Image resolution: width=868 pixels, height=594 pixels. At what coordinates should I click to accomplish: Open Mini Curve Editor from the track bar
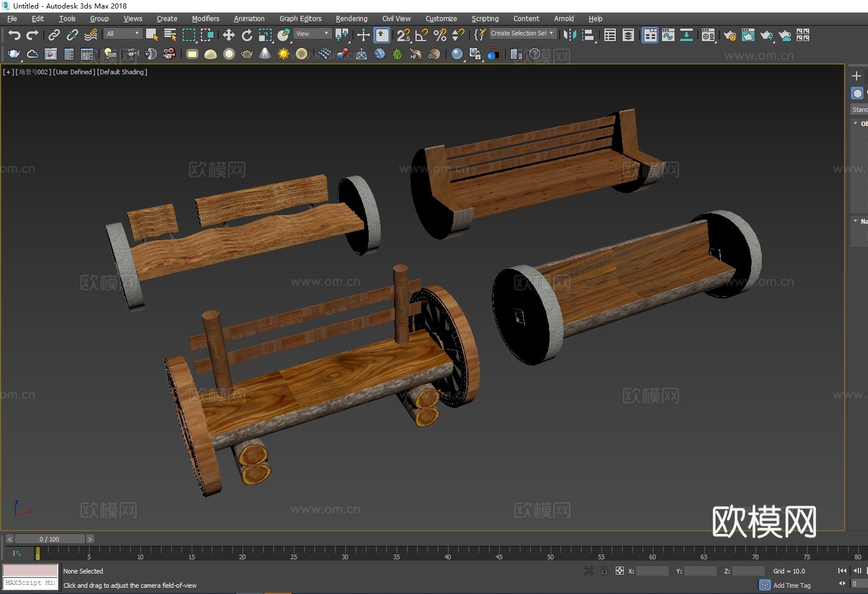(17, 553)
